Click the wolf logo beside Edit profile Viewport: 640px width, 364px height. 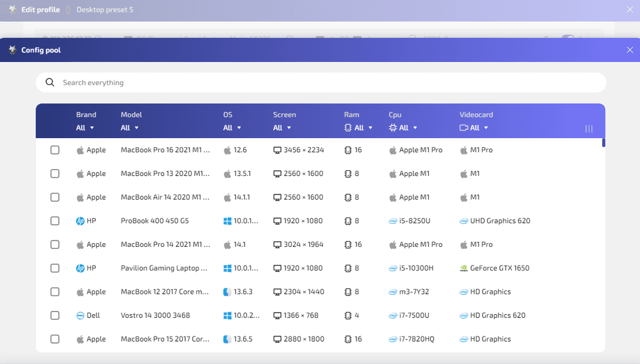(x=13, y=10)
